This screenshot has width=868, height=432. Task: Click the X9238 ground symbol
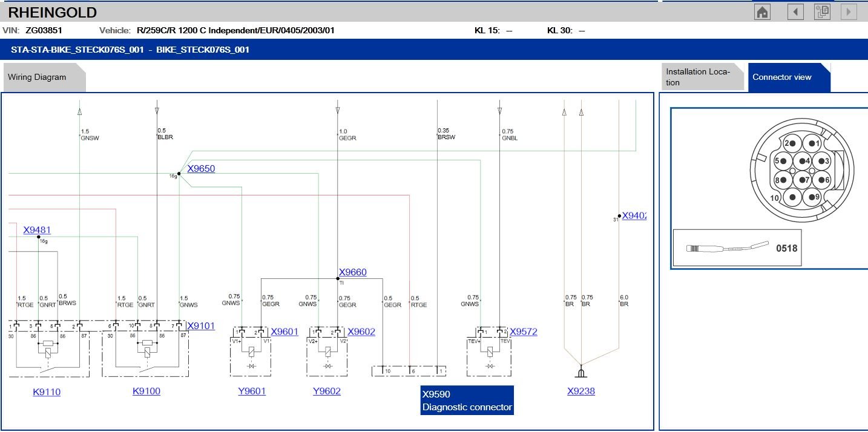(x=580, y=371)
